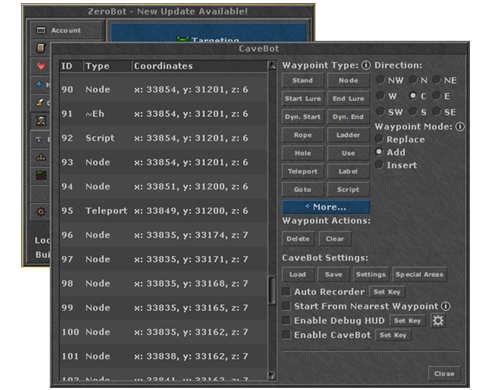490x390 pixels.
Task: Click End Lure waypoint button
Action: pos(348,99)
